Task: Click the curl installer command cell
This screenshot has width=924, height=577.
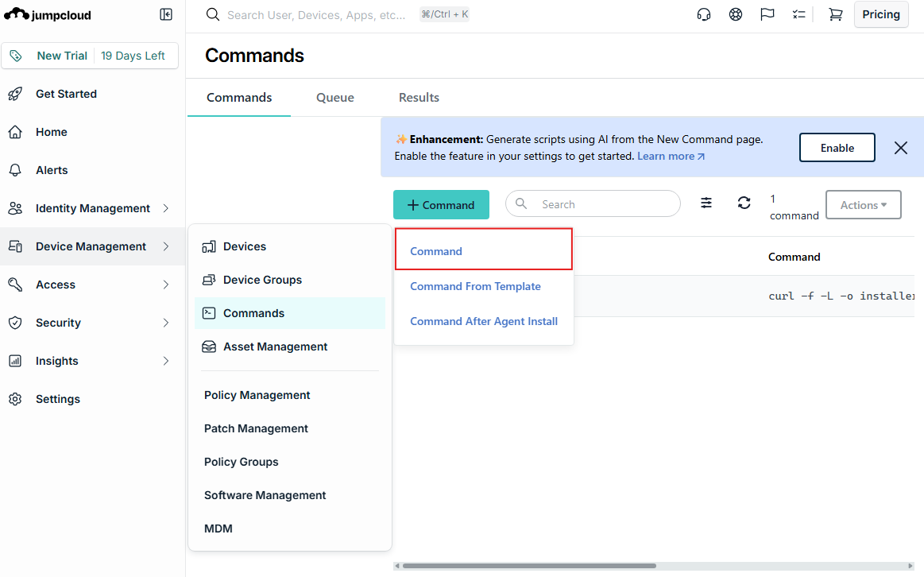Action: tap(841, 296)
